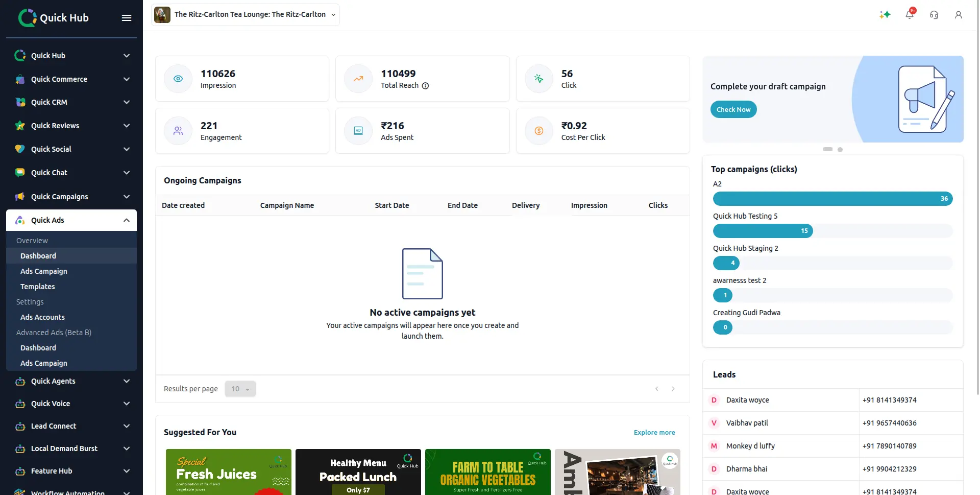Click the Click cursor icon
The image size is (980, 495).
[539, 79]
